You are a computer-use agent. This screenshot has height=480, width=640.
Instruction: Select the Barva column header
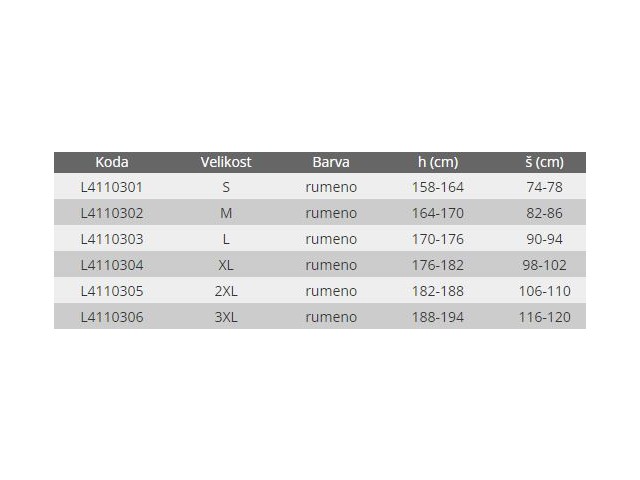coord(330,162)
